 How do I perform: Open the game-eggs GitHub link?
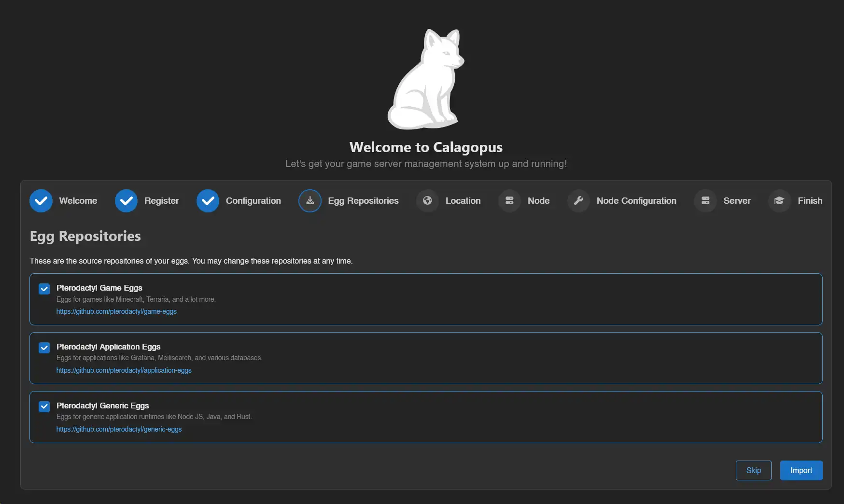tap(116, 311)
